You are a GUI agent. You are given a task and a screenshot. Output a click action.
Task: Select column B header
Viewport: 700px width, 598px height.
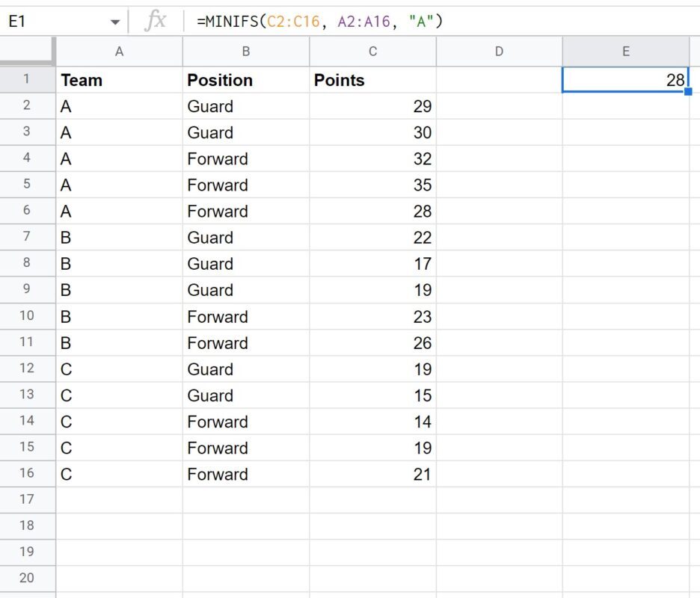246,52
